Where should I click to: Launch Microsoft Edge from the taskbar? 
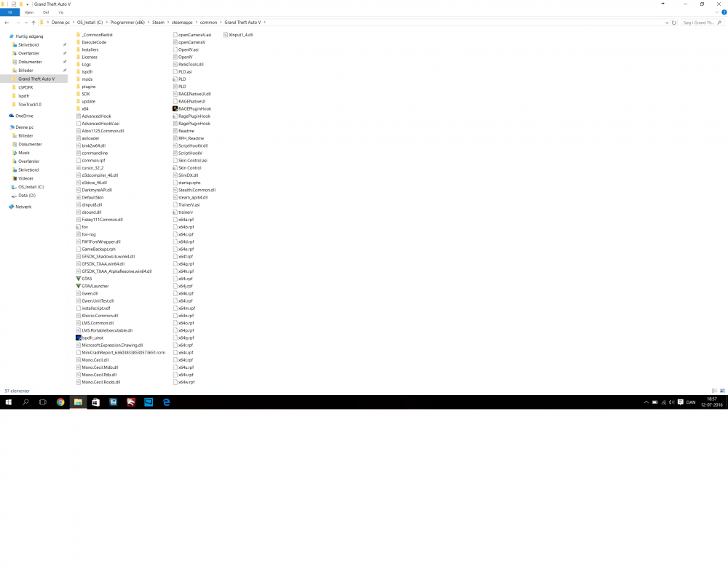[166, 402]
